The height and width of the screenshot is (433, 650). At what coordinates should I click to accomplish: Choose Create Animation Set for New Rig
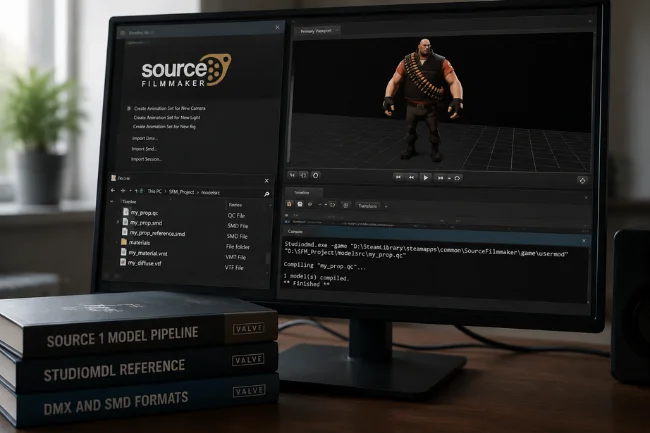[164, 126]
